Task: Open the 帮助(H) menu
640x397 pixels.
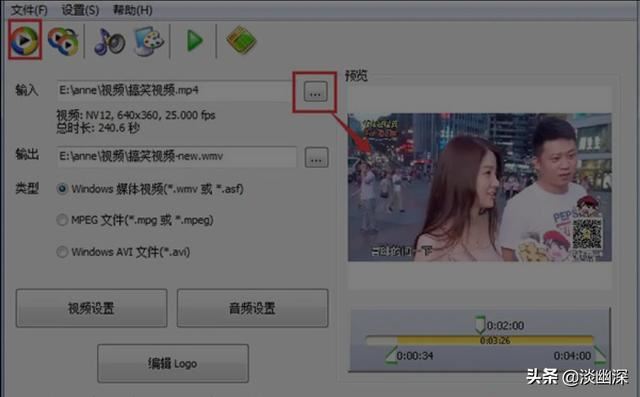Action: [132, 9]
